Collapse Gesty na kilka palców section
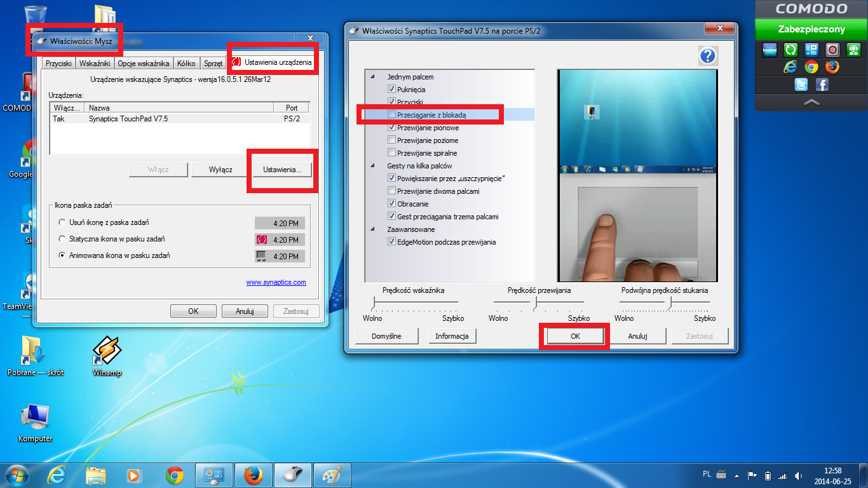Viewport: 868px width, 488px height. point(372,166)
